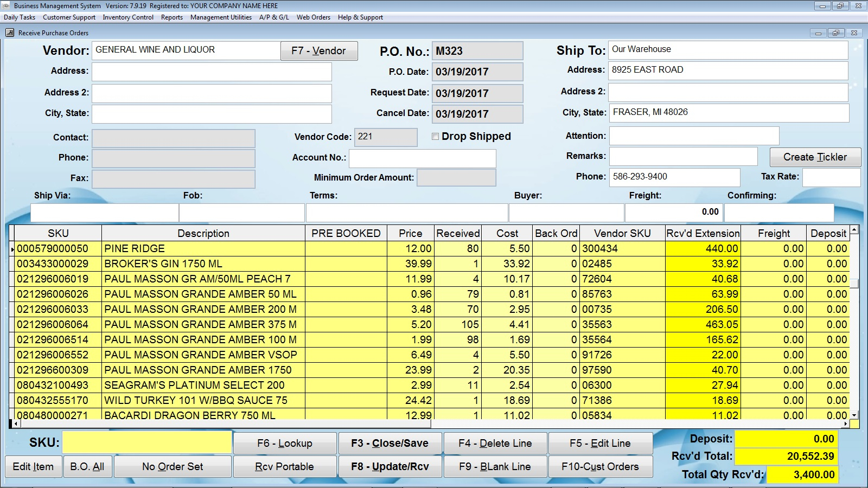The image size is (868, 488).
Task: Open the A/P & G/L menu
Action: [274, 17]
